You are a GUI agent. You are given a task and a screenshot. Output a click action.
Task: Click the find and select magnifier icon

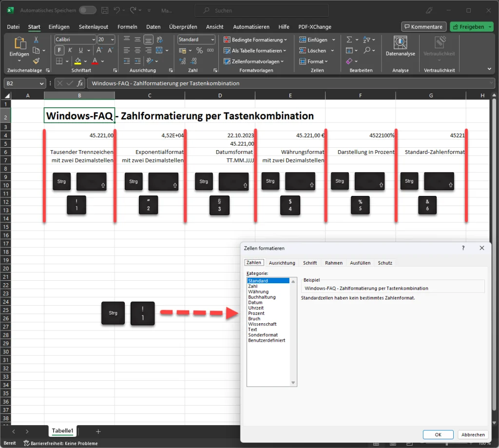(367, 50)
